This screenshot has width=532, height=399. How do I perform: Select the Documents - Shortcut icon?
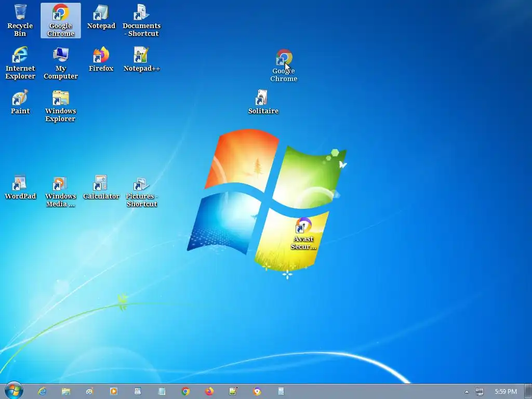141,20
